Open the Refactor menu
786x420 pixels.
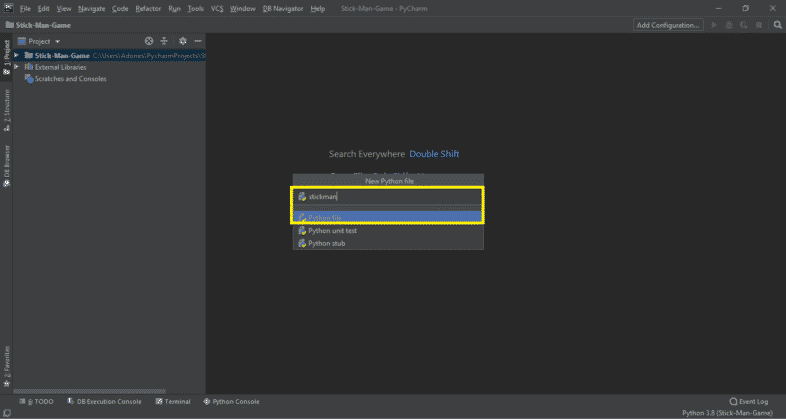pyautogui.click(x=148, y=8)
